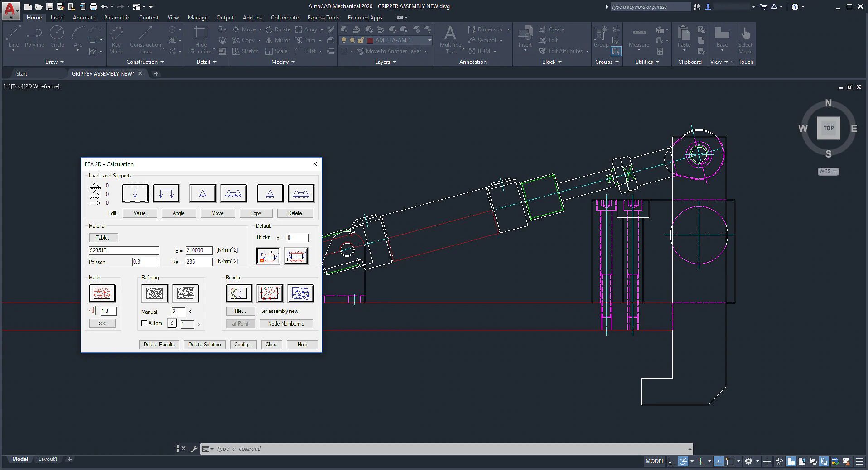Enable the Autom. refining checkbox
Viewport: 868px width, 470px height.
pos(145,323)
